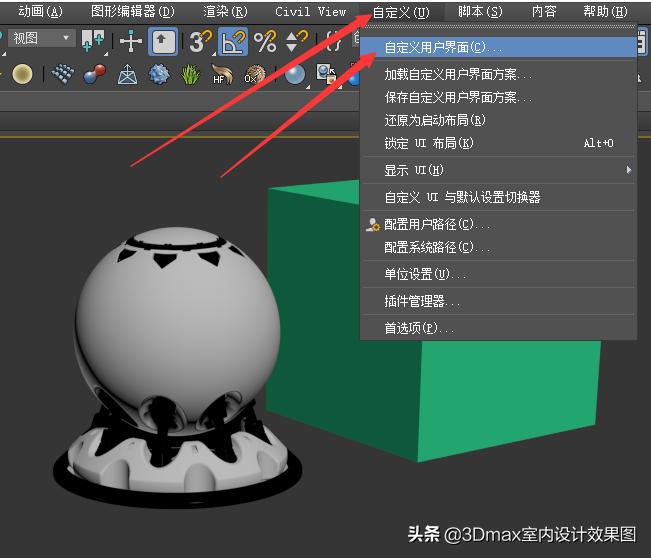Open the 动画(A) menu

coord(40,12)
